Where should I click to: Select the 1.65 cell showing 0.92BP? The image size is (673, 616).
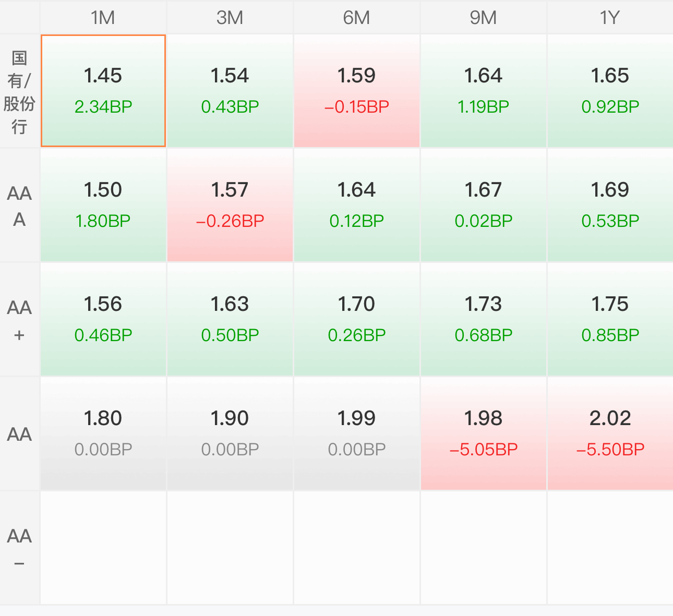pyautogui.click(x=610, y=91)
